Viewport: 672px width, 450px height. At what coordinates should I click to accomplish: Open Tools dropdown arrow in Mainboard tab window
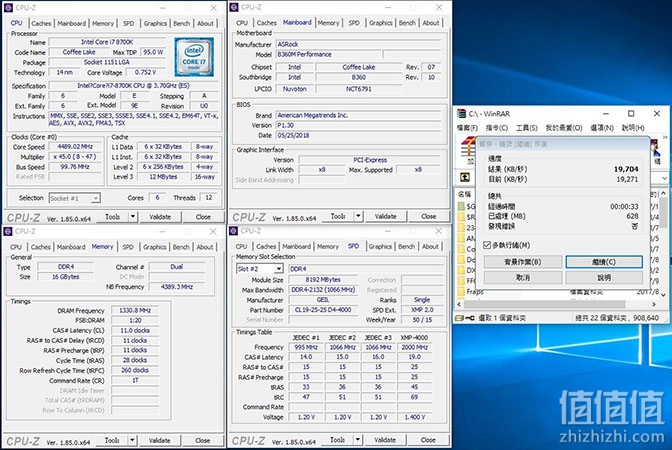pos(358,216)
